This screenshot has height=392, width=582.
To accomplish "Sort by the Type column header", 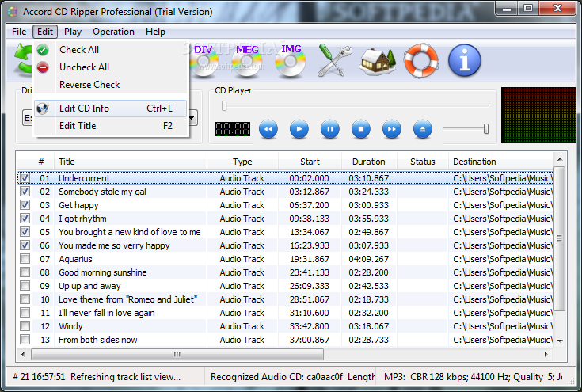I will [242, 162].
